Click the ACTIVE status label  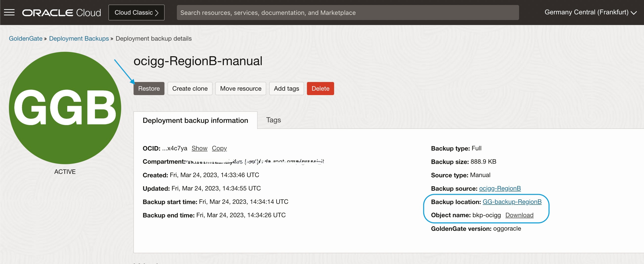(x=65, y=172)
